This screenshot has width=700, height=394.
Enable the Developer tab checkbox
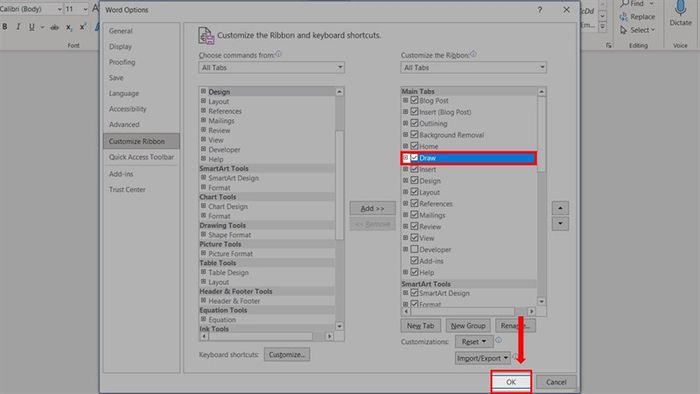[x=414, y=249]
